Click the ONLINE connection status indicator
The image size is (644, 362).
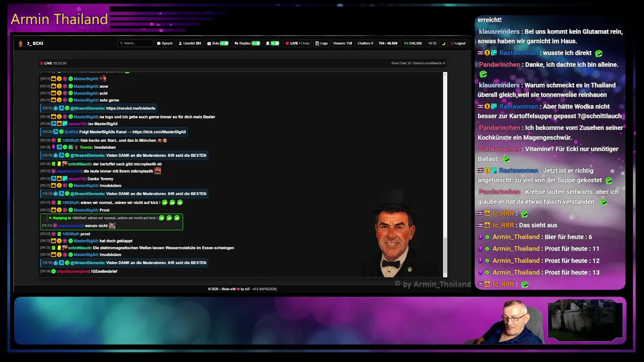pos(413,43)
